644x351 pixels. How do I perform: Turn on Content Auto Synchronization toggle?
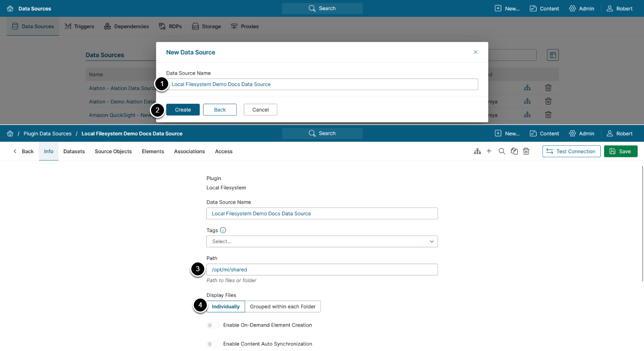tap(213, 344)
